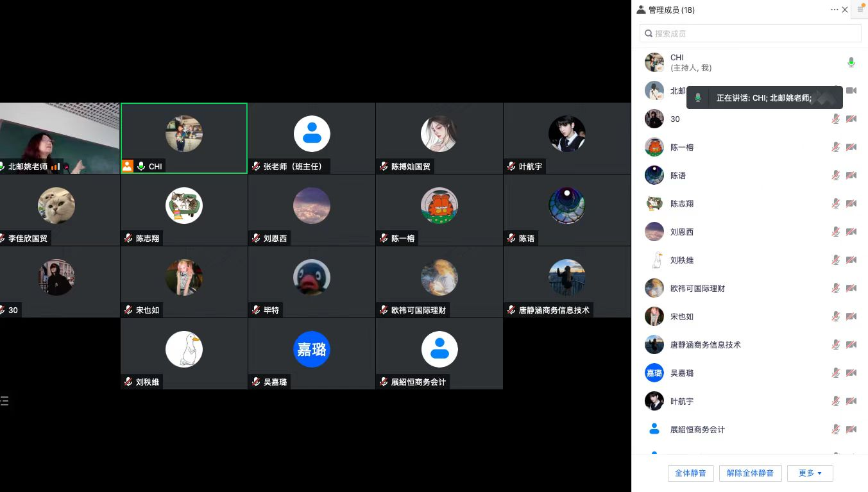
Task: Toggle camera for member 30 in list
Action: (x=851, y=119)
